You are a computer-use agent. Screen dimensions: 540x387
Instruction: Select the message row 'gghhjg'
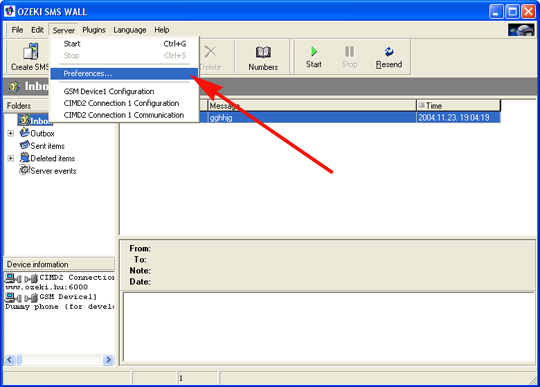pos(312,117)
